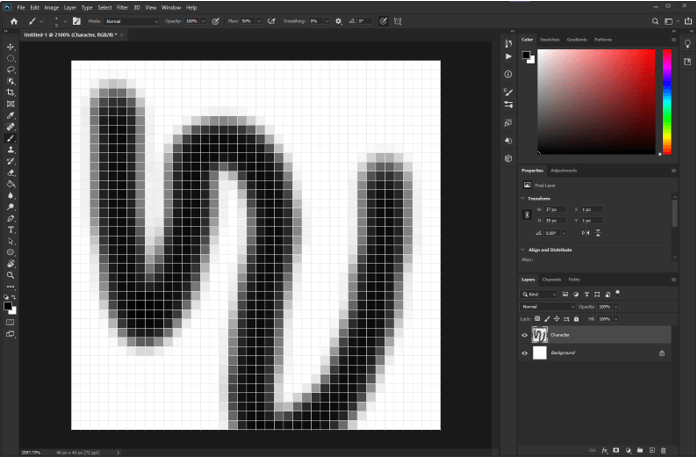Viewport: 696px width, 457px height.
Task: Open the brush Mode dropdown
Action: (x=131, y=21)
